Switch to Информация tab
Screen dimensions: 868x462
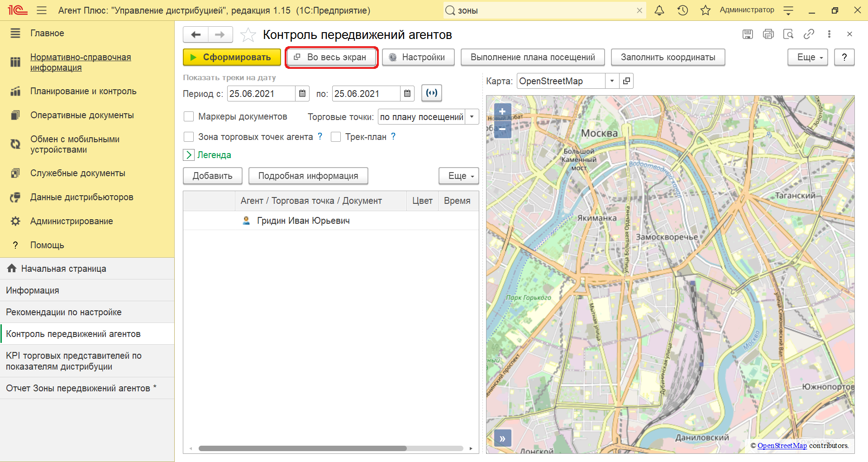tap(87, 290)
